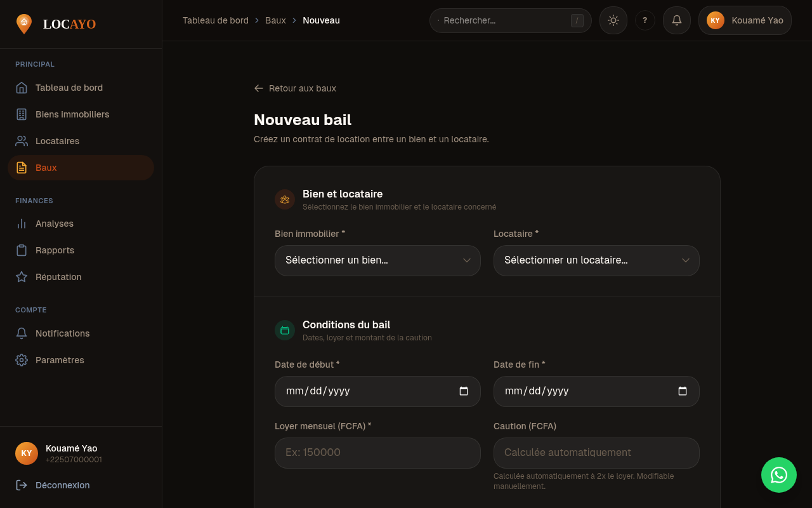Click the back arrow Retour aux baux
This screenshot has height=508, width=812.
click(259, 88)
